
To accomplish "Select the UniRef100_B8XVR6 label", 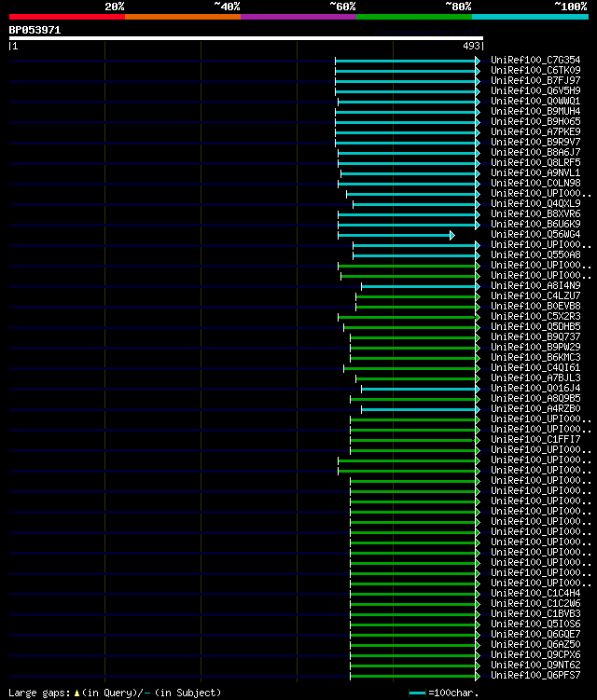I will pos(535,213).
